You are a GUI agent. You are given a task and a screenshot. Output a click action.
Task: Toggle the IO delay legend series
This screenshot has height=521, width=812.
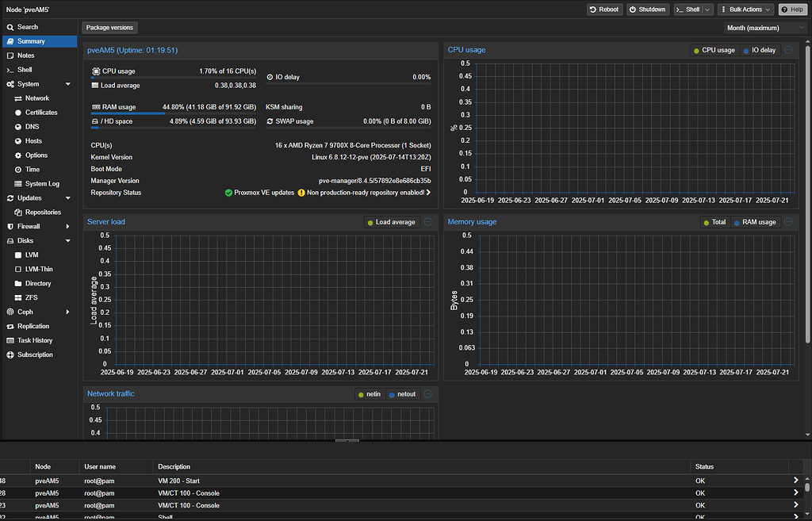point(760,50)
